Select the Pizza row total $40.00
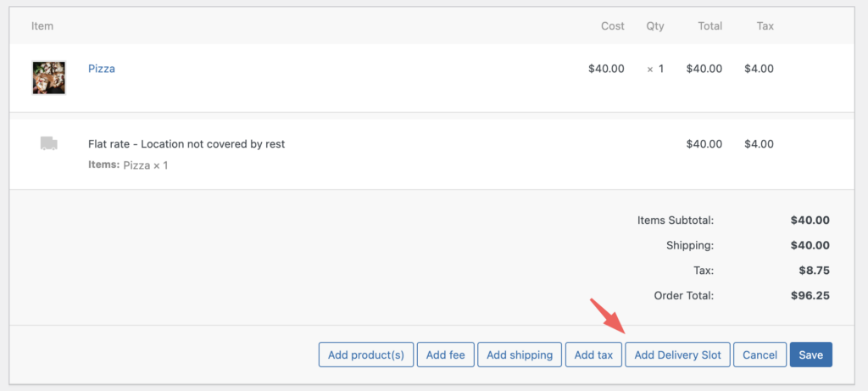The height and width of the screenshot is (391, 868). point(704,69)
